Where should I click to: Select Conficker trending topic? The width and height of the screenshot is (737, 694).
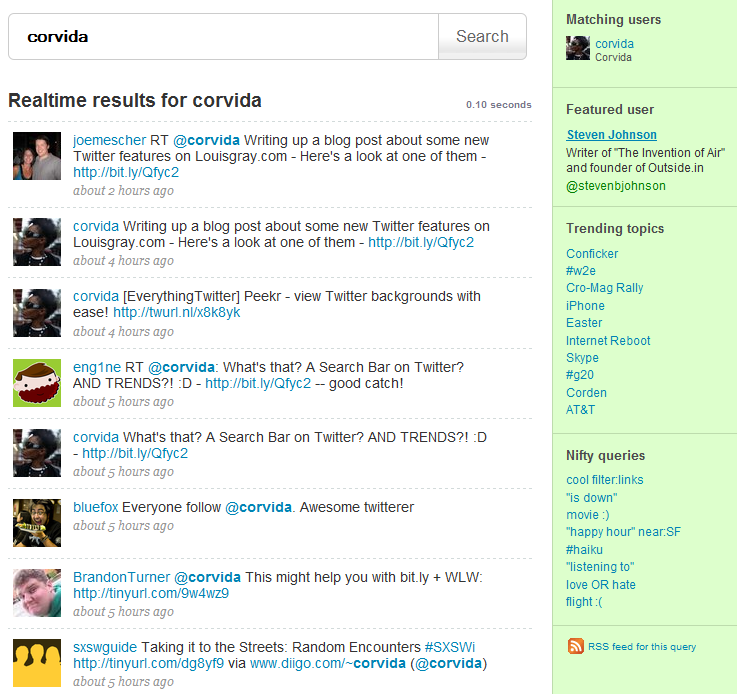click(592, 254)
